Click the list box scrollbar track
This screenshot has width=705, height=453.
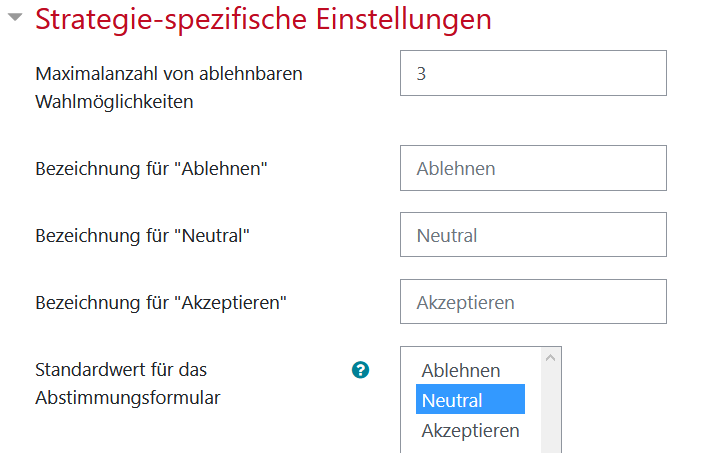(550, 410)
